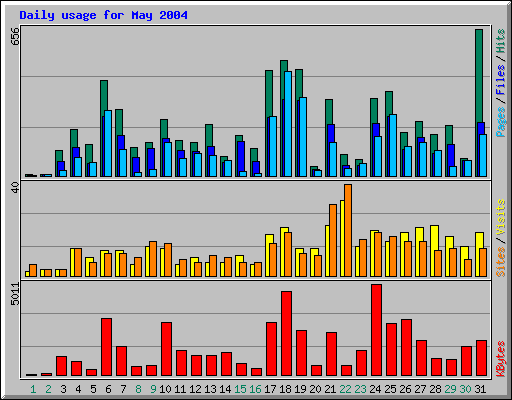Click the day 21 label on the x-axis

pos(330,389)
